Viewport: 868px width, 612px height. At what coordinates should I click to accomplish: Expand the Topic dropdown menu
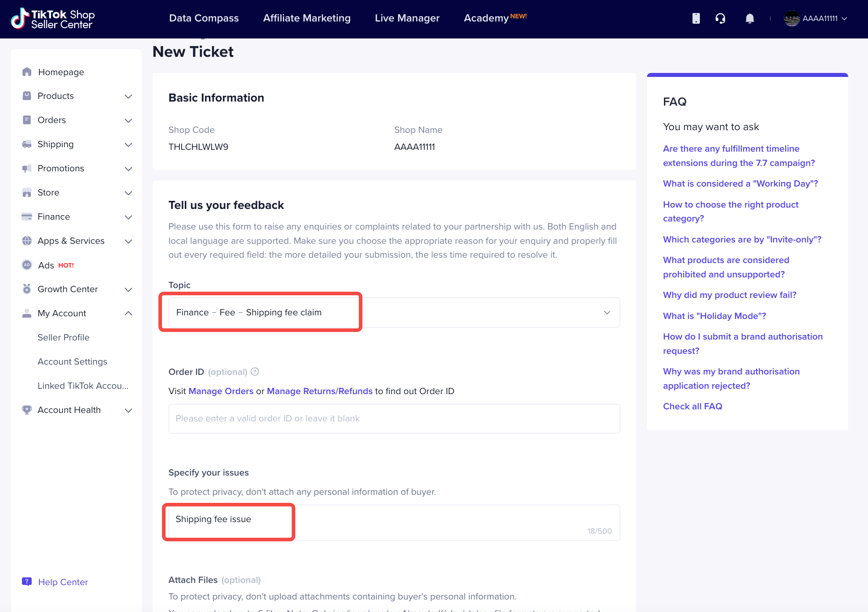click(x=606, y=312)
